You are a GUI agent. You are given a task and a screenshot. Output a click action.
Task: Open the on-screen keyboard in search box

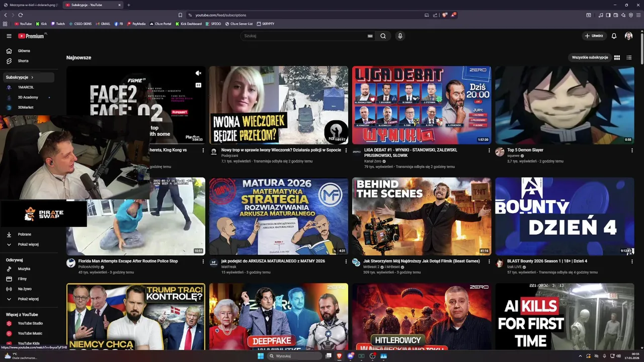pos(370,36)
